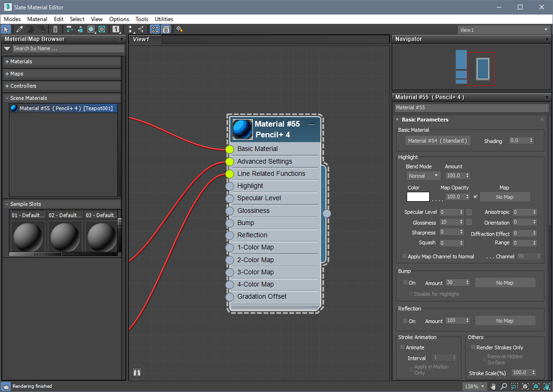The width and height of the screenshot is (553, 392).
Task: Activate the Zoom Region tool
Action: [x=515, y=386]
